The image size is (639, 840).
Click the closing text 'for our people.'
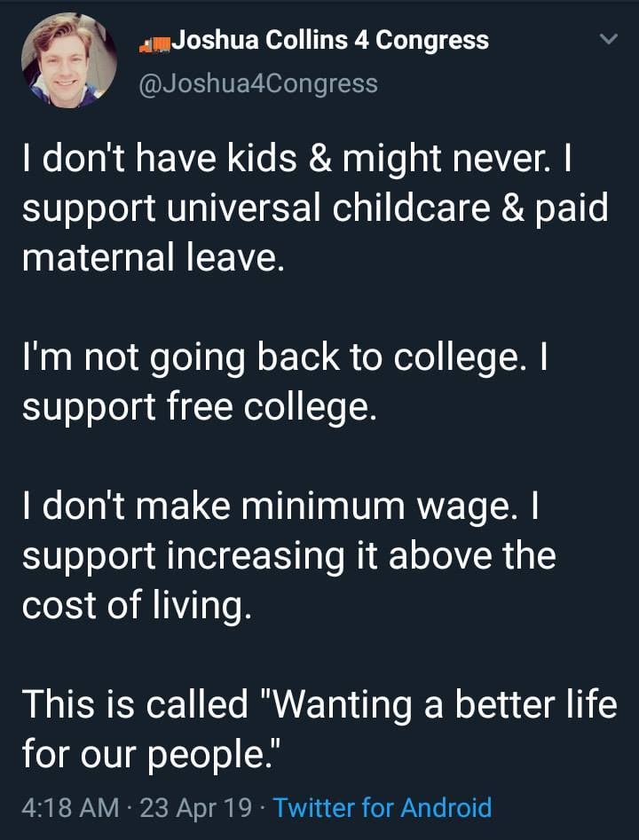click(147, 754)
